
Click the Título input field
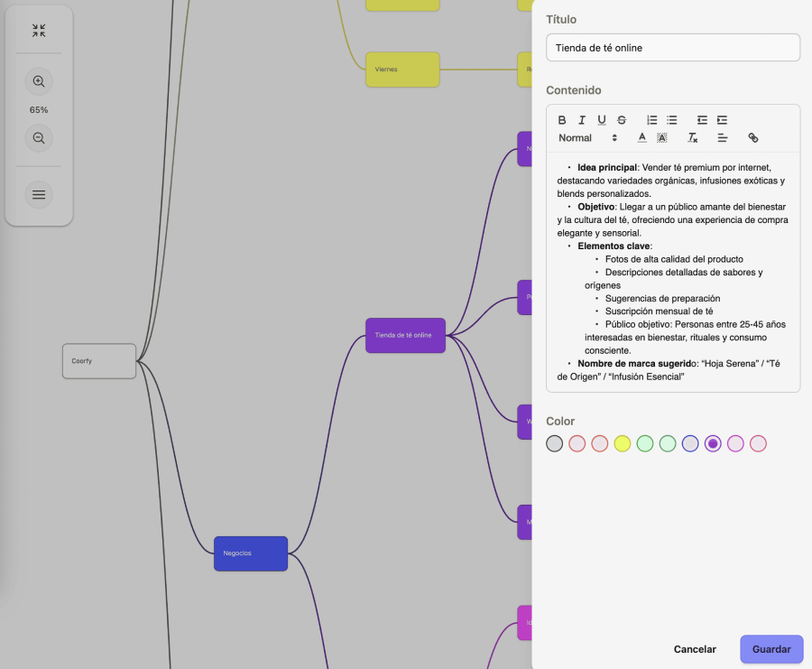[x=673, y=48]
